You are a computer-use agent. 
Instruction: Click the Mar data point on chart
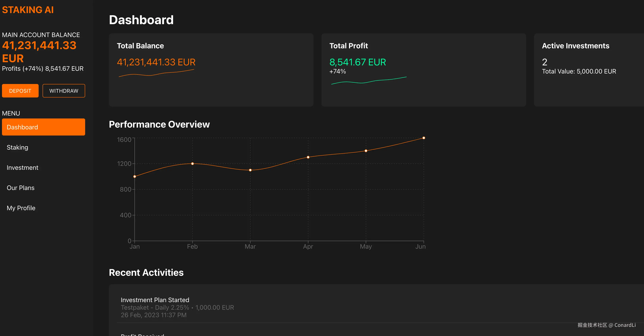[x=250, y=170]
